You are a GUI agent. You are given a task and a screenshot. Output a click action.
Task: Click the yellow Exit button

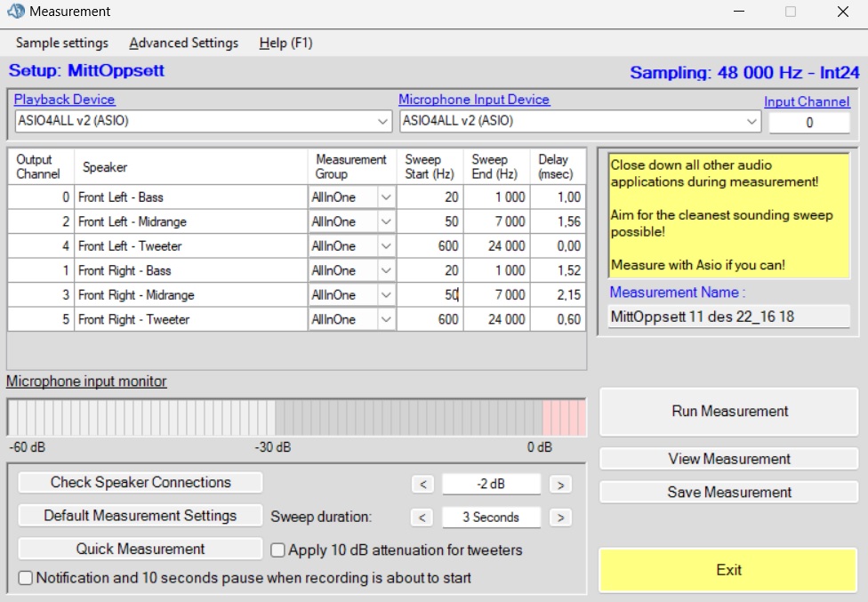tap(728, 570)
